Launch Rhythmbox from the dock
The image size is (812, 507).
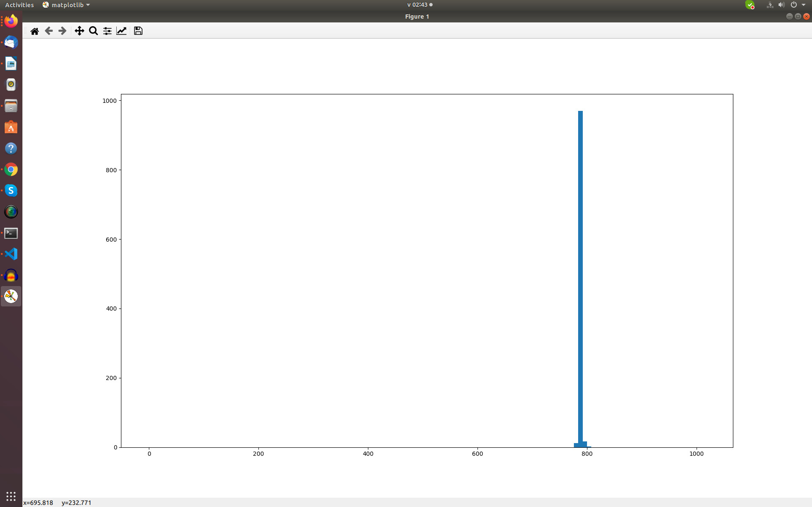(x=11, y=85)
